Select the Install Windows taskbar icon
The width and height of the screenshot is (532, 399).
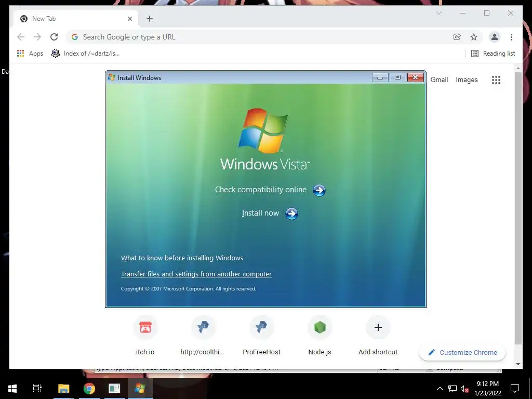(140, 389)
